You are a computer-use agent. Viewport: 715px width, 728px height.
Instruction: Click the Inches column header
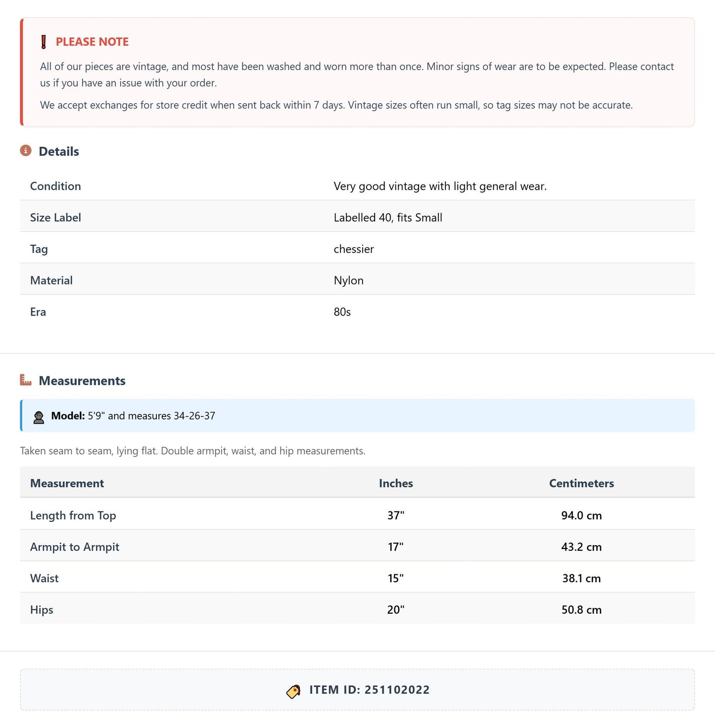pos(396,483)
